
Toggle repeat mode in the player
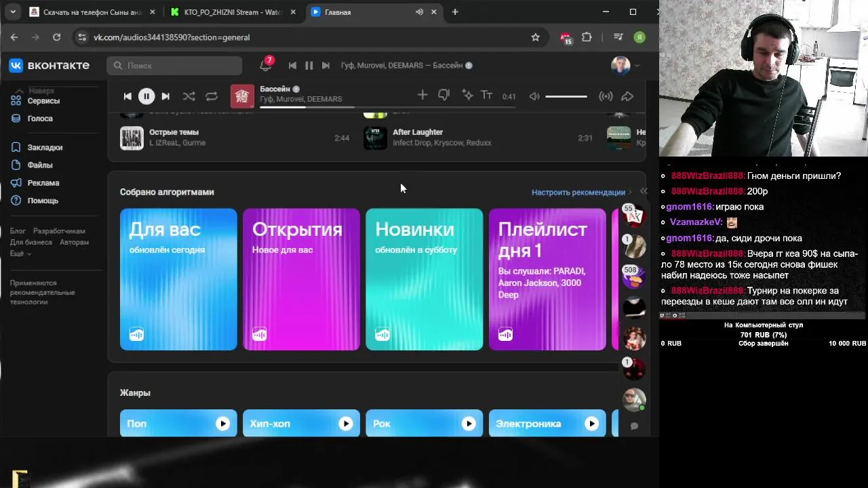[x=212, y=96]
